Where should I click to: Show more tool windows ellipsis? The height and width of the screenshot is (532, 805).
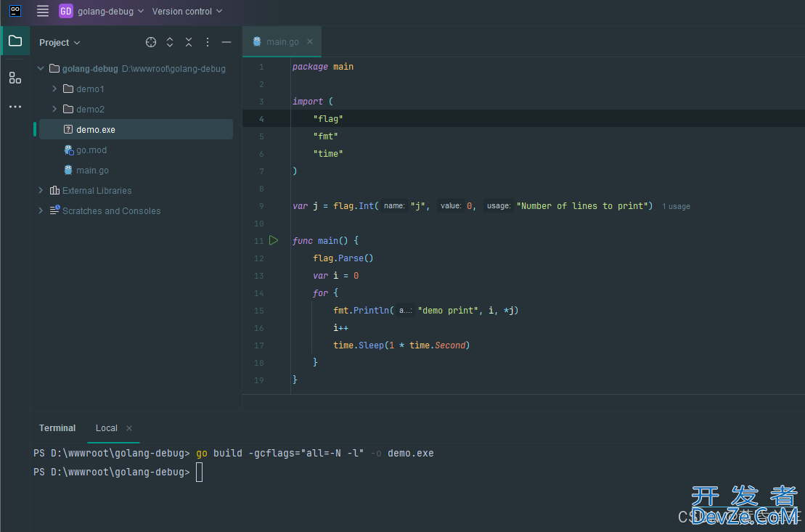click(15, 107)
